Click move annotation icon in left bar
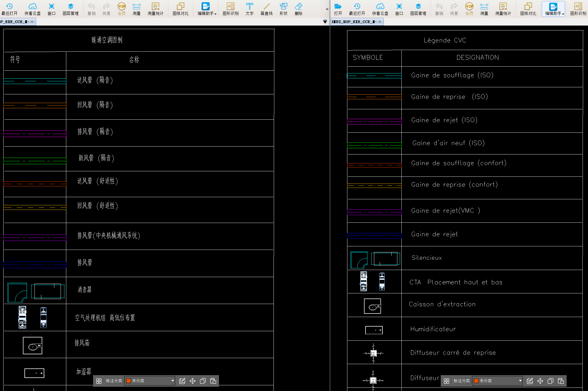Viewport: 588px width, 391px height. (x=193, y=381)
